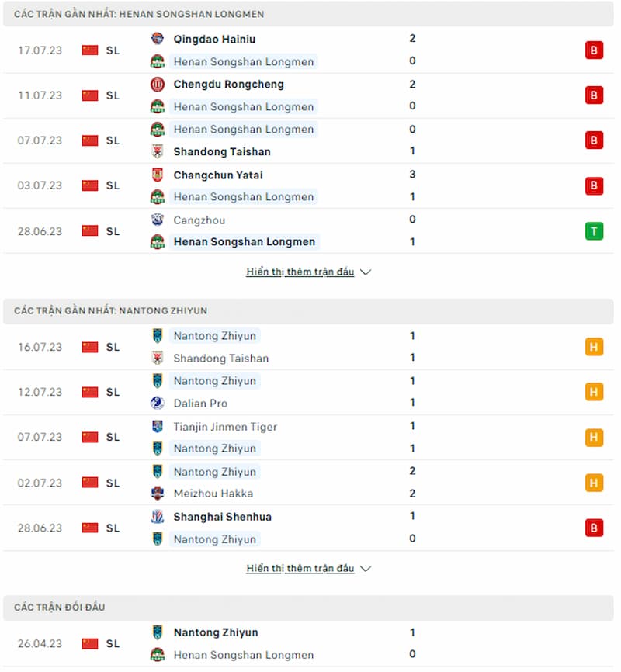Viewport: 621px width, 672px height.
Task: Open Shandong Taishan in the 07.07.23 match
Action: coord(222,152)
